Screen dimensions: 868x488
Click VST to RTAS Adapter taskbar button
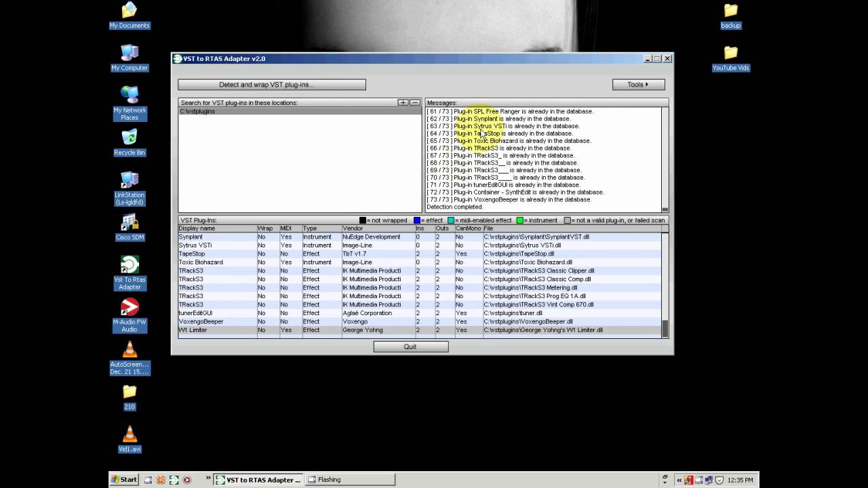click(258, 480)
